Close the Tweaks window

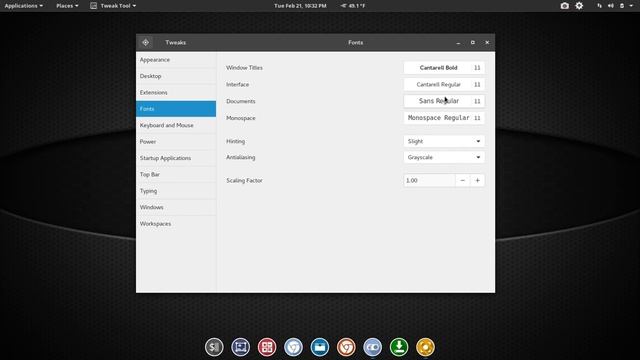click(x=487, y=42)
